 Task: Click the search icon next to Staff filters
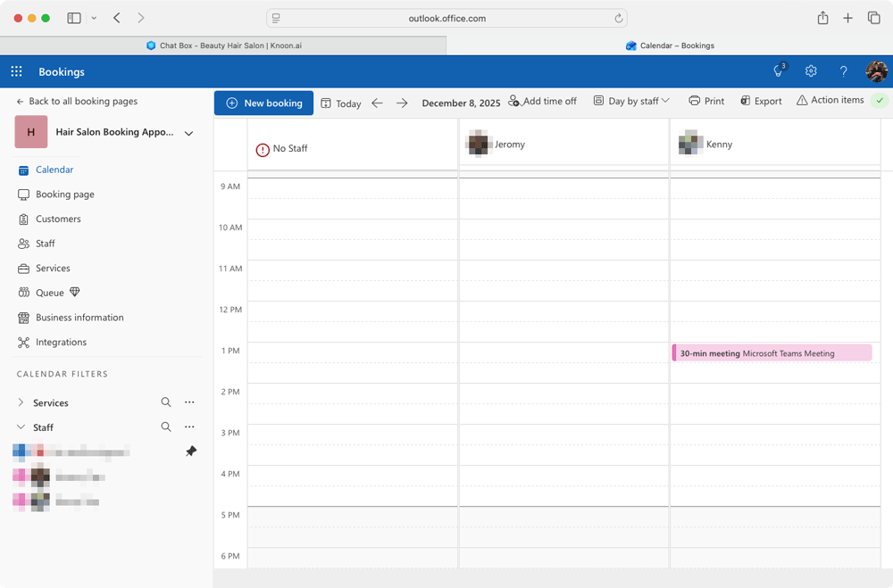click(166, 427)
